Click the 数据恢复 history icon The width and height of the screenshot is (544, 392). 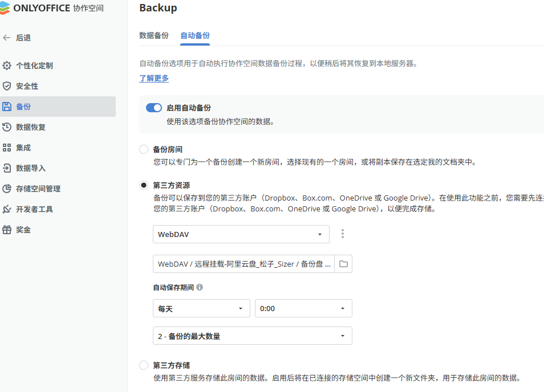coord(7,127)
